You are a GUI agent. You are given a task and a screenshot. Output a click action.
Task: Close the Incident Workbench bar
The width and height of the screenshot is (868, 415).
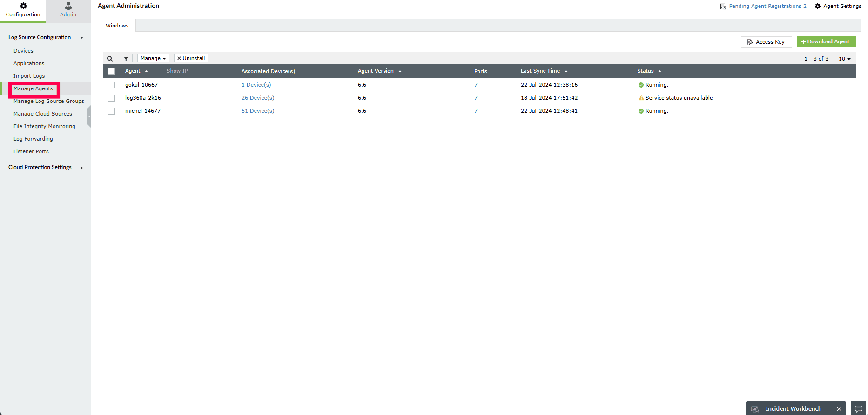click(x=839, y=409)
